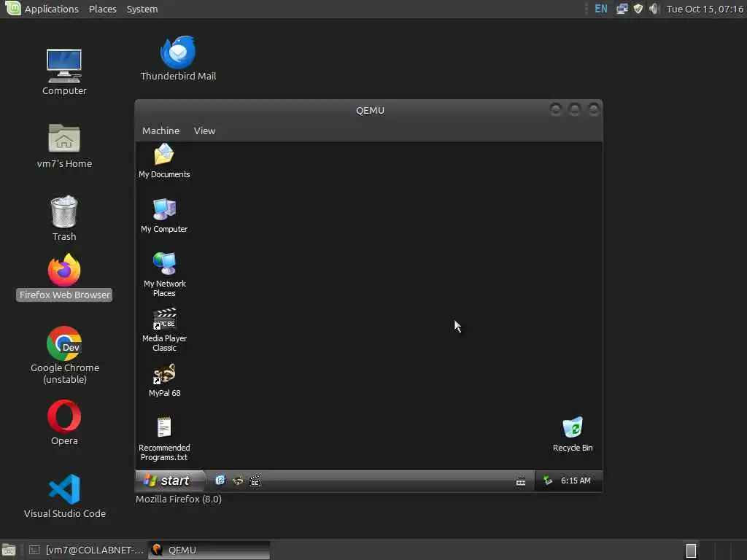Maximize the QEMU window
Image resolution: width=747 pixels, height=560 pixels.
click(575, 109)
